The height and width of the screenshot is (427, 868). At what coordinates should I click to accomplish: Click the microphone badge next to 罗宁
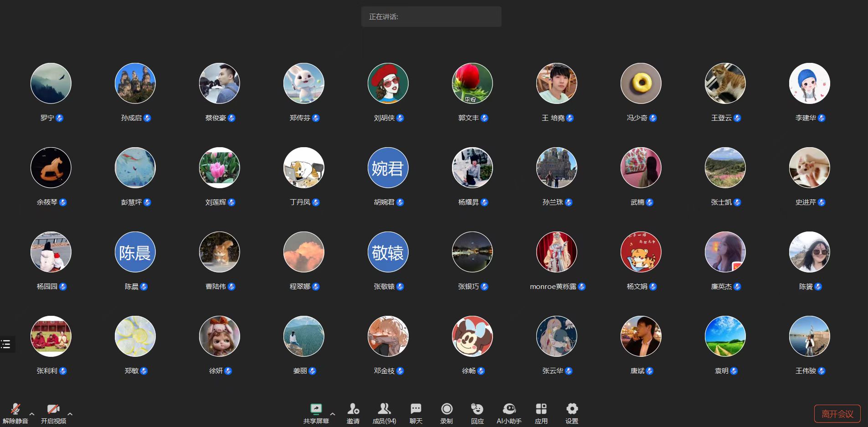60,118
